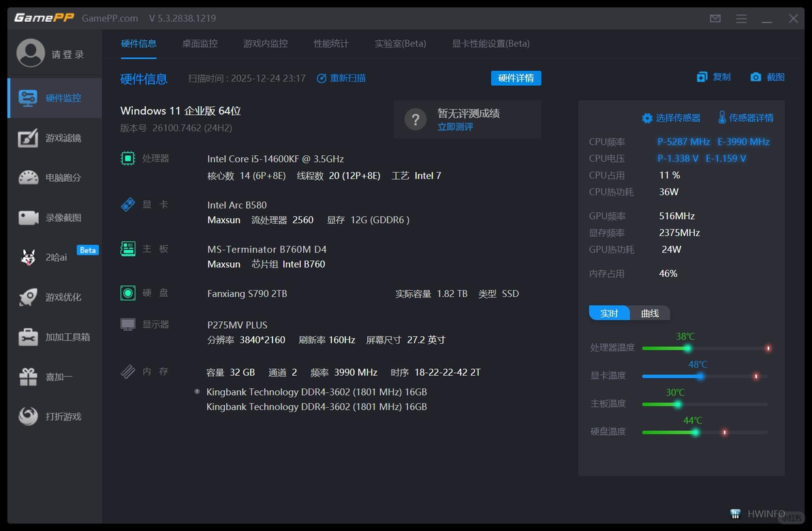Click the Fanxiang S790 2TB text

click(x=247, y=293)
